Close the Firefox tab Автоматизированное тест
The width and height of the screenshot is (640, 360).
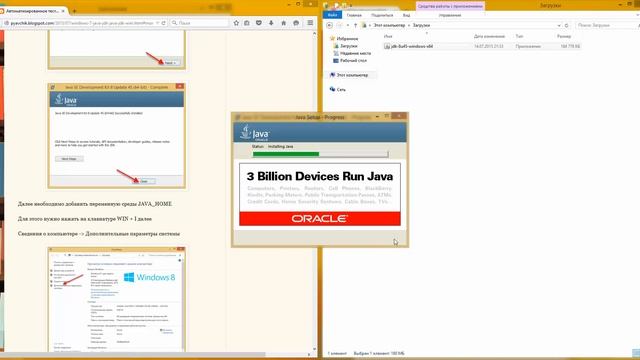pyautogui.click(x=63, y=11)
